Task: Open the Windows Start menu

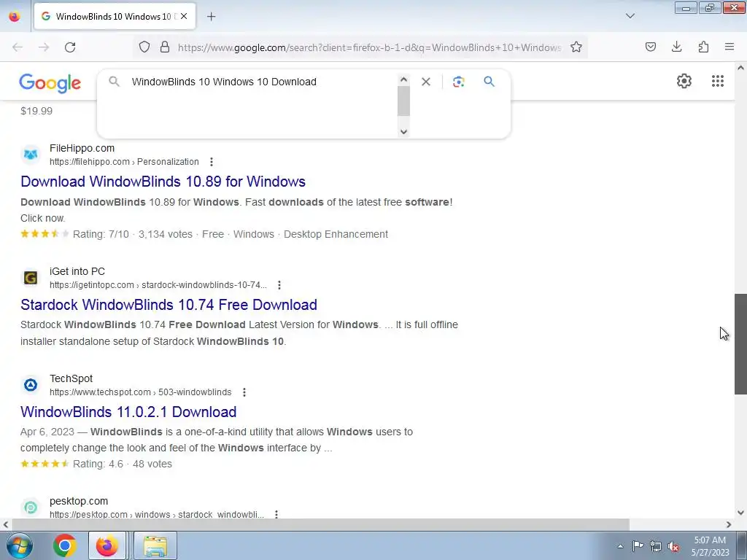Action: (x=18, y=545)
